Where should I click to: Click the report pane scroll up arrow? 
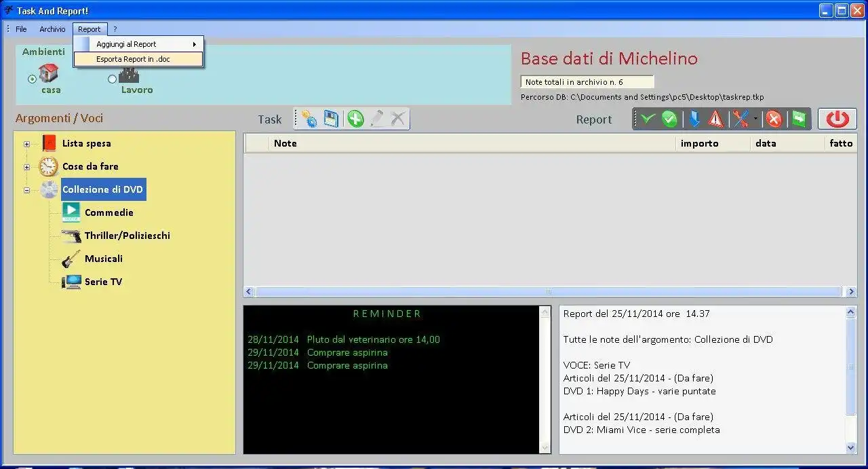851,312
